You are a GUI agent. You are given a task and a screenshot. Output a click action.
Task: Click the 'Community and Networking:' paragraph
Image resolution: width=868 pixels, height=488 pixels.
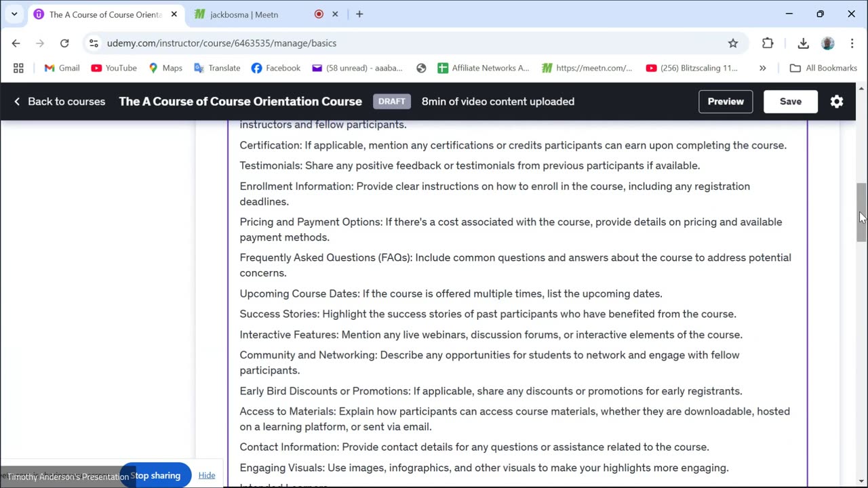(x=490, y=363)
